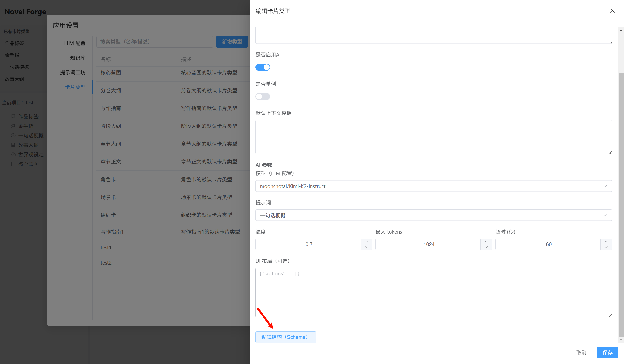Click the 温度 input field
The height and width of the screenshot is (364, 624).
pos(308,244)
